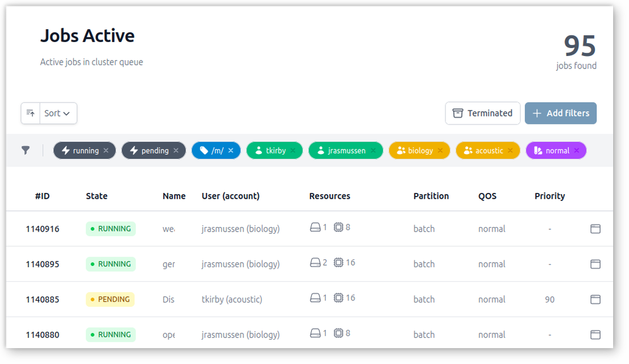The image size is (629, 364).
Task: Click the running filter chip label
Action: click(x=86, y=151)
